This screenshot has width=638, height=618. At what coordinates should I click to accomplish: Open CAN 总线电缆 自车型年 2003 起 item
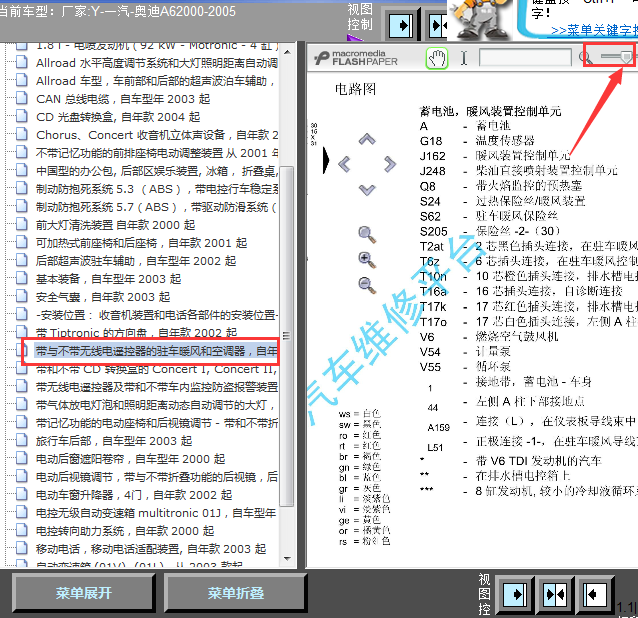pos(123,99)
